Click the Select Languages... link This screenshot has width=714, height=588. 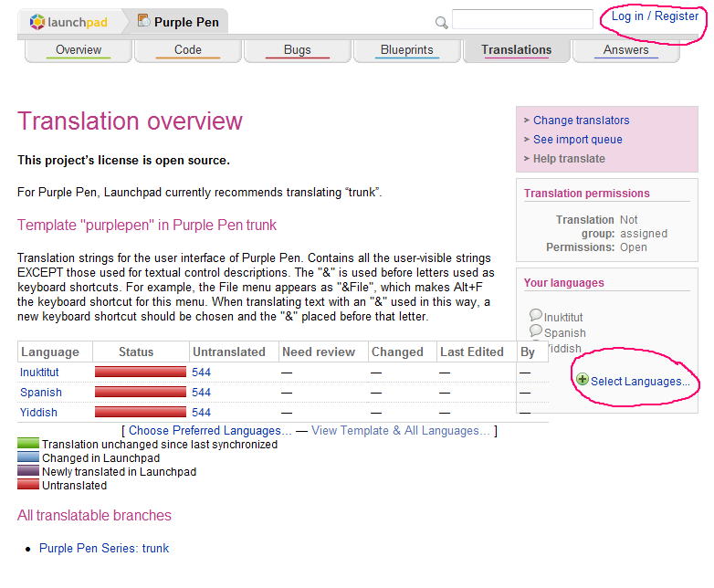point(640,382)
